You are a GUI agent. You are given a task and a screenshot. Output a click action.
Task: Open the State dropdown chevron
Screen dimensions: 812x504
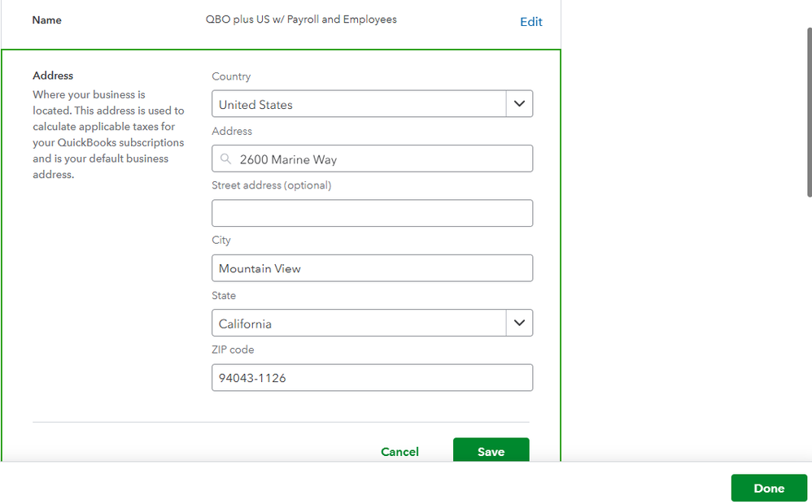pos(519,323)
